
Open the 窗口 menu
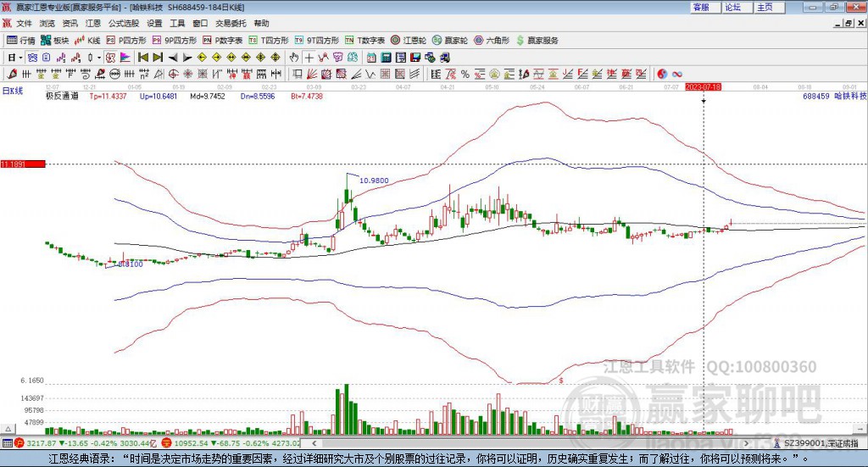200,23
